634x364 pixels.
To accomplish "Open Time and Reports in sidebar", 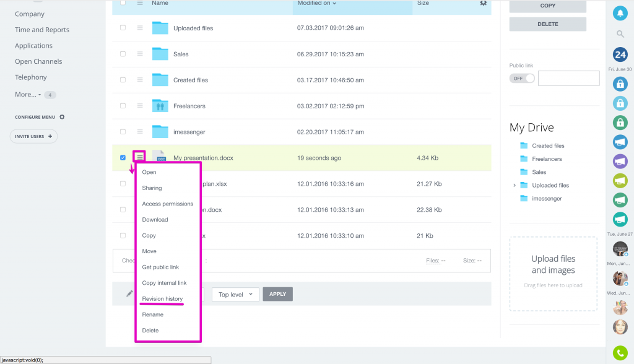I will click(42, 30).
